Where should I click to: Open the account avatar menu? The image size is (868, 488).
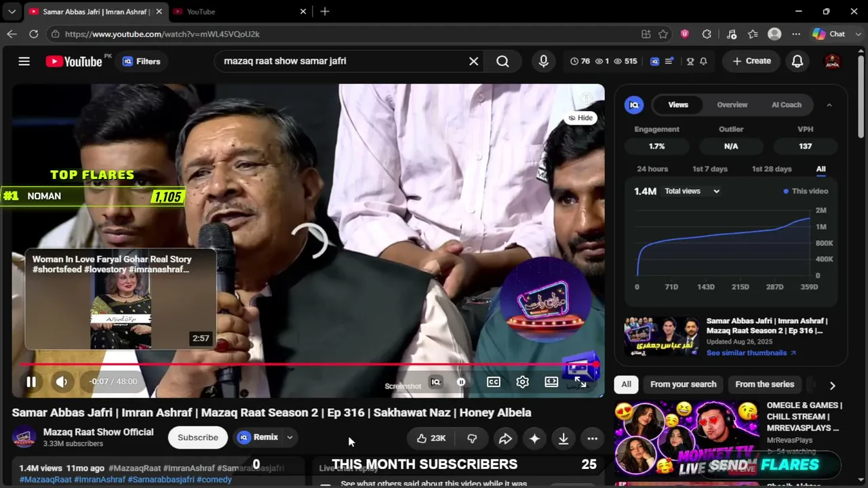[832, 61]
